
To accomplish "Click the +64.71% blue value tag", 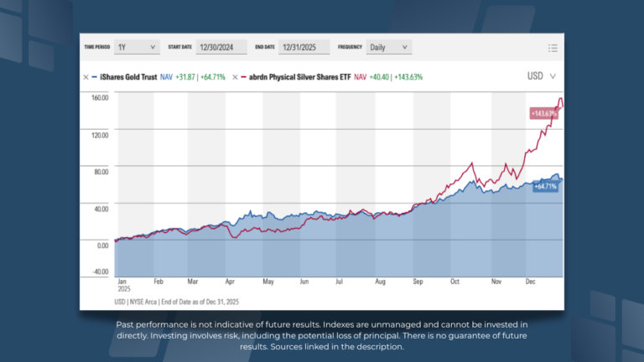I will [x=544, y=185].
